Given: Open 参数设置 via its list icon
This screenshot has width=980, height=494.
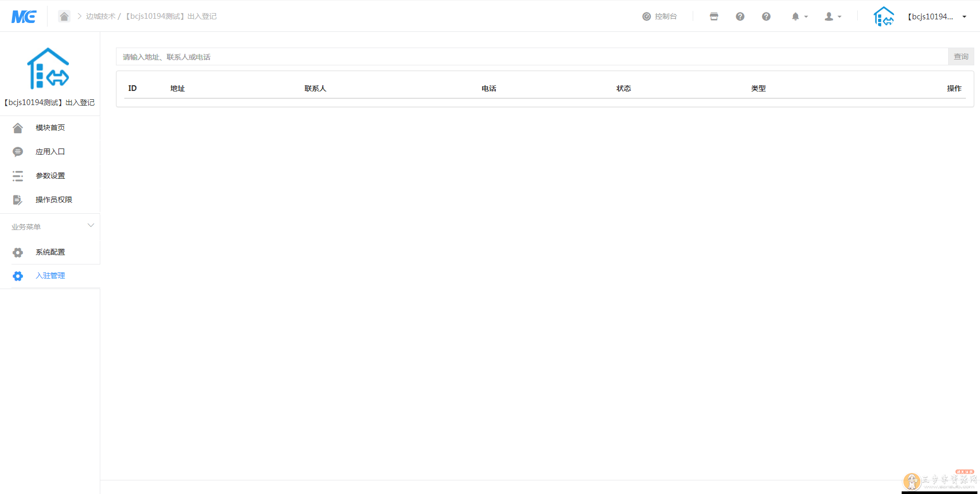Looking at the screenshot, I should [x=18, y=176].
